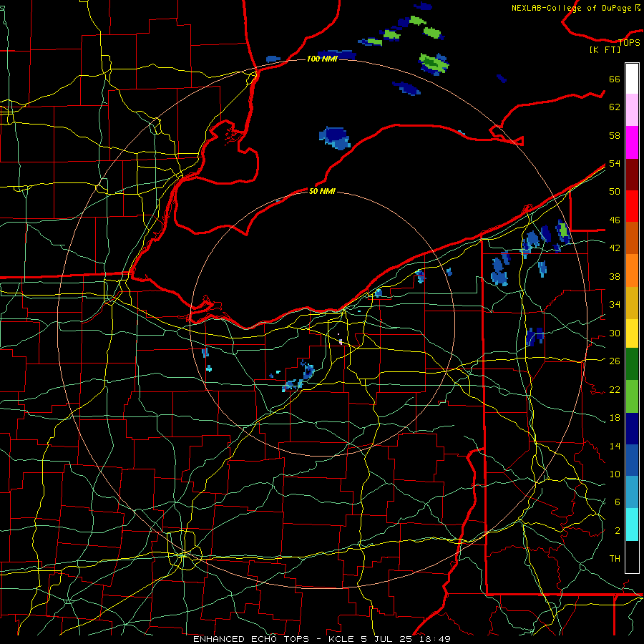
Task: Pick the dark red legend swatch
Action: click(x=632, y=175)
